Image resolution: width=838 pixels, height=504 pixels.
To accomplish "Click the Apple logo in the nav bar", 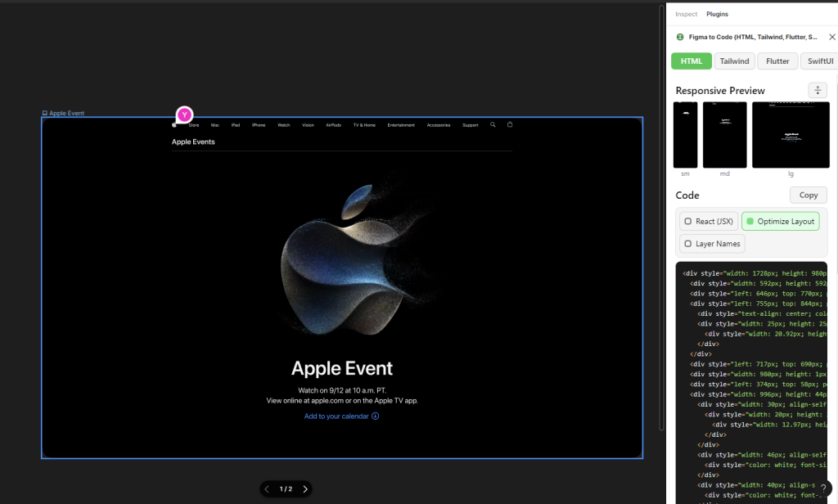I will pyautogui.click(x=174, y=125).
